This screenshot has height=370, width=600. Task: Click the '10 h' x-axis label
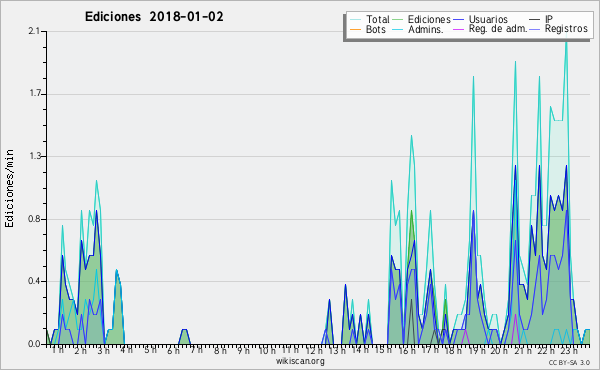267,350
